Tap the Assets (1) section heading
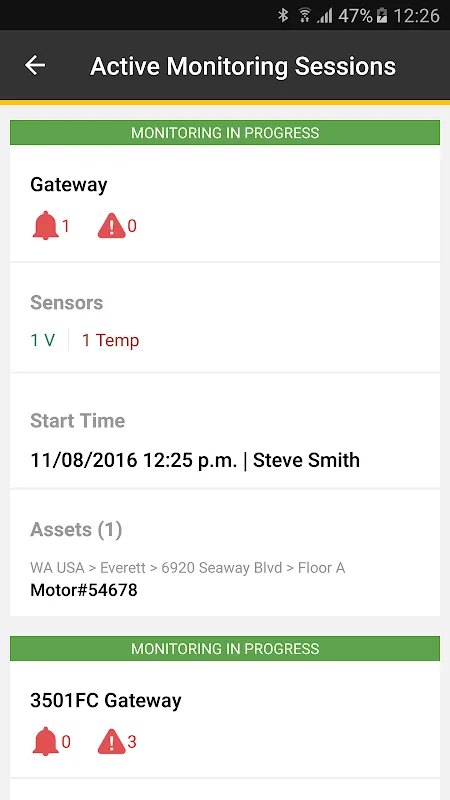The height and width of the screenshot is (800, 450). point(76,530)
